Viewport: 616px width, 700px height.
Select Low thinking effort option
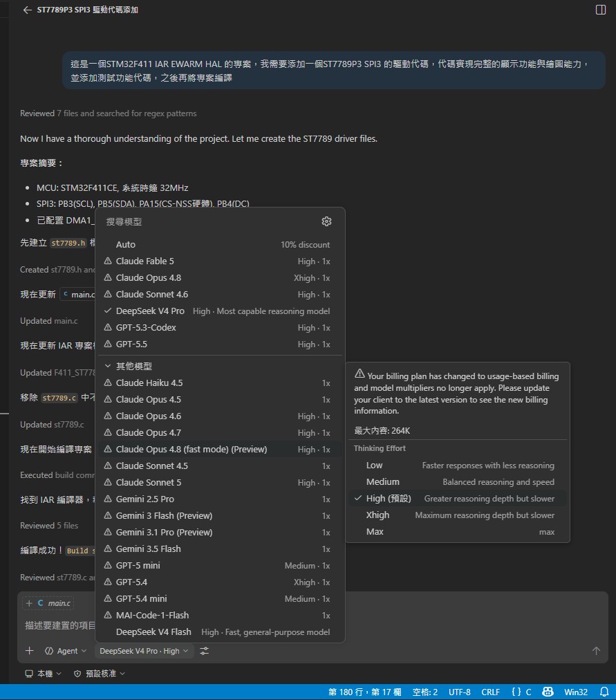click(458, 466)
